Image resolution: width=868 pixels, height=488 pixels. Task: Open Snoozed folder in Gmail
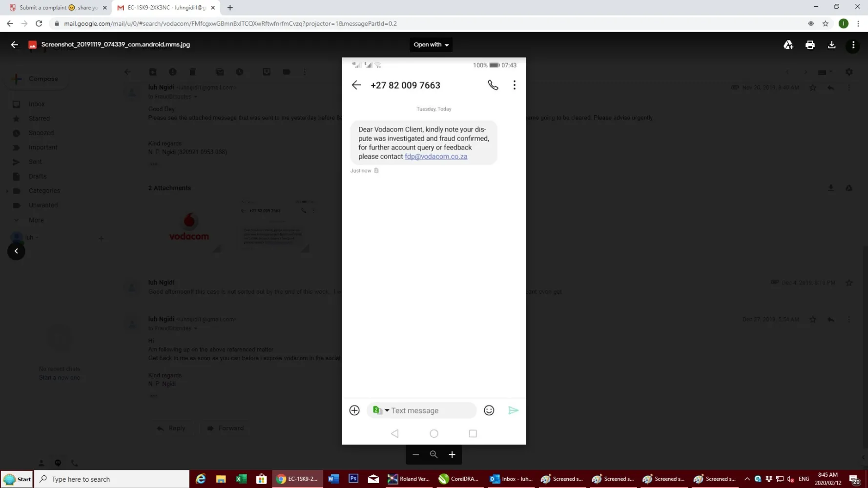tap(41, 133)
